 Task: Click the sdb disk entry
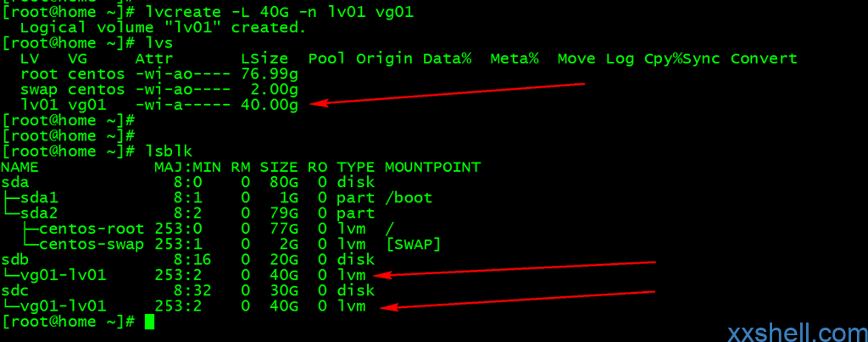tap(188, 259)
